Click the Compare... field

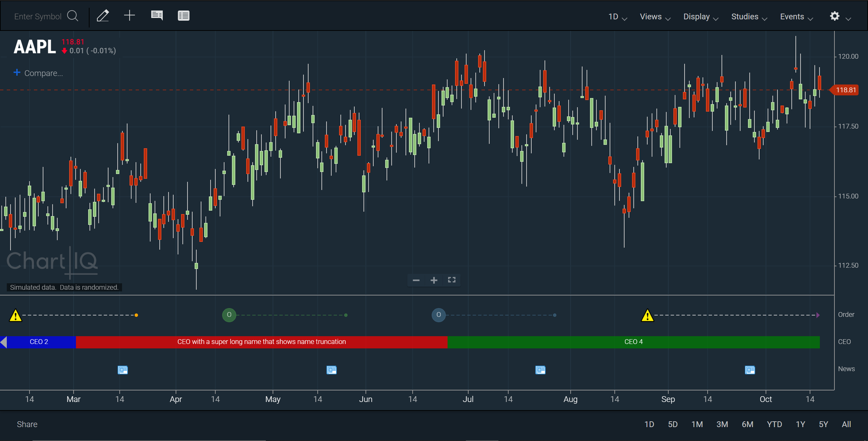click(43, 73)
